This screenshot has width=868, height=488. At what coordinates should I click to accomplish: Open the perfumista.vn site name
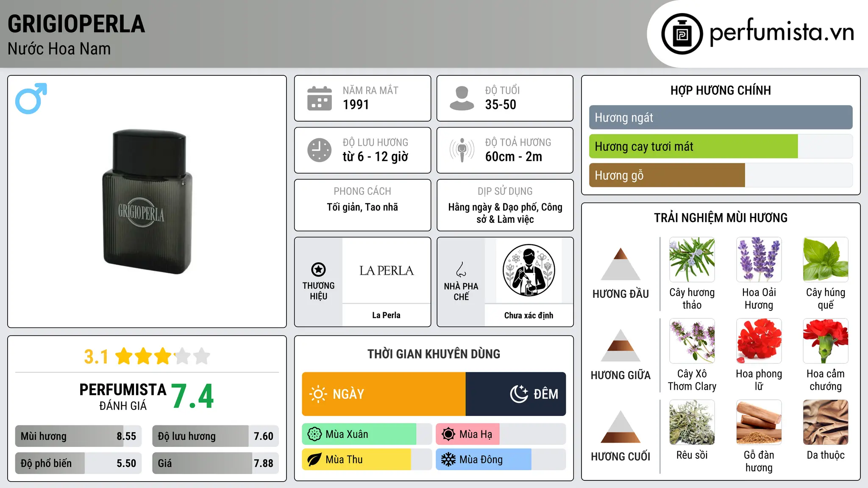tap(782, 32)
